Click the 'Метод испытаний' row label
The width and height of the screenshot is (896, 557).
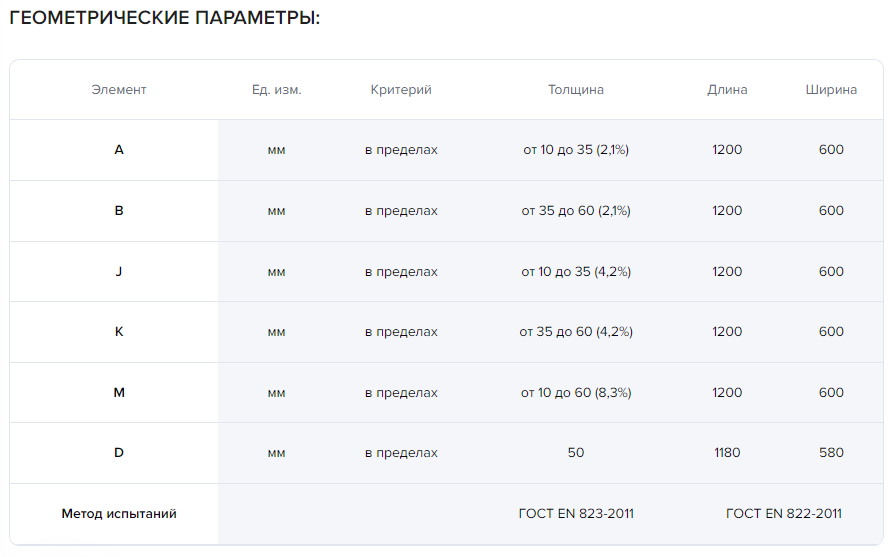pos(119,514)
